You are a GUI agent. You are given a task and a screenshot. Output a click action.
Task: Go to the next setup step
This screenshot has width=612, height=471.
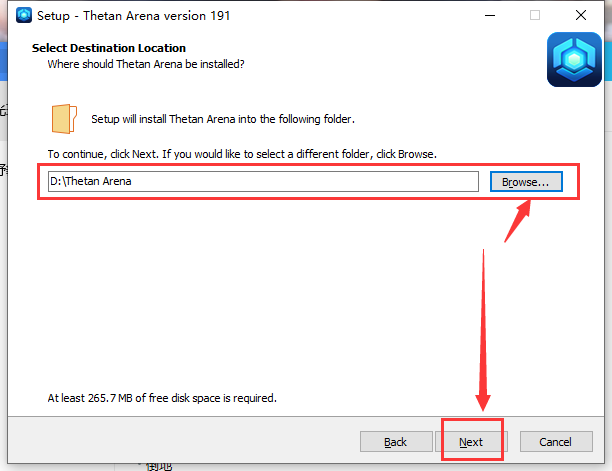pyautogui.click(x=471, y=441)
